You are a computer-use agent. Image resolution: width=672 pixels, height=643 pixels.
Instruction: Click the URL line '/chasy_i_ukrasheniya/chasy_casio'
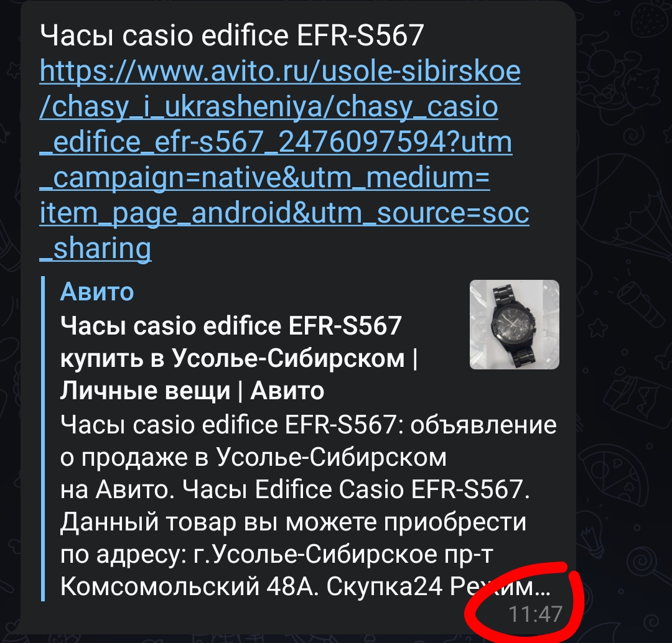click(269, 107)
